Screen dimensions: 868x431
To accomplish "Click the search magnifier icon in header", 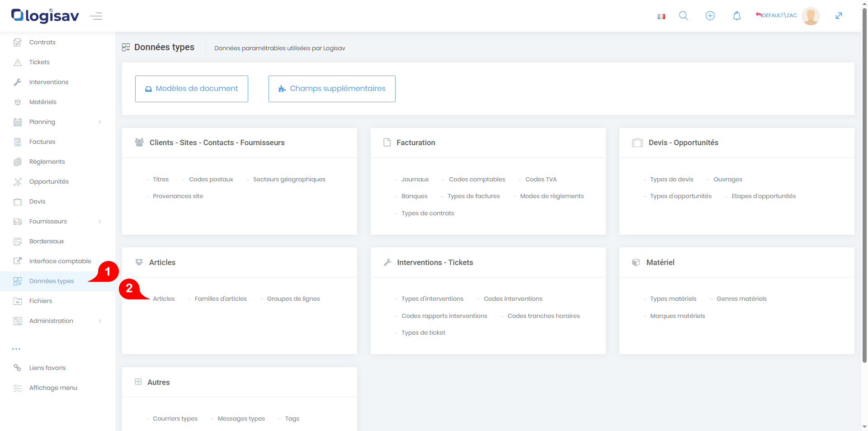I will click(683, 16).
